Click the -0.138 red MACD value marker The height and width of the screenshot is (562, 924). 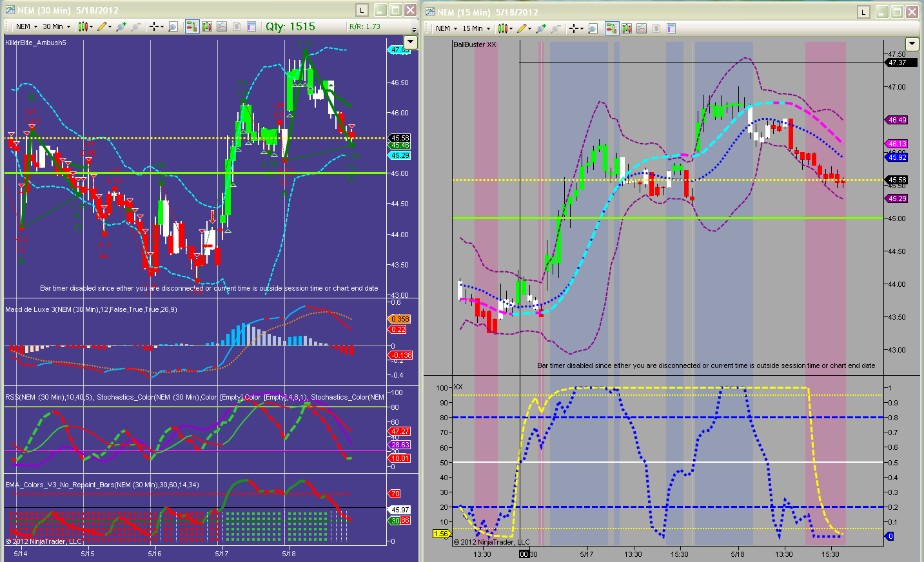[400, 355]
